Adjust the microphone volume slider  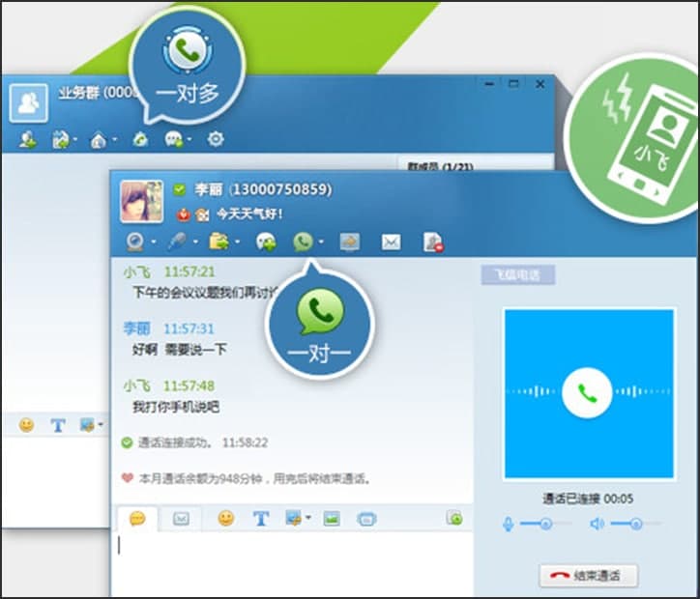(546, 524)
